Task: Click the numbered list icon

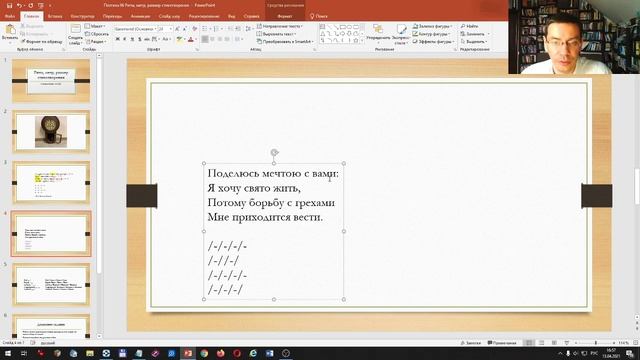Action: [x=217, y=29]
